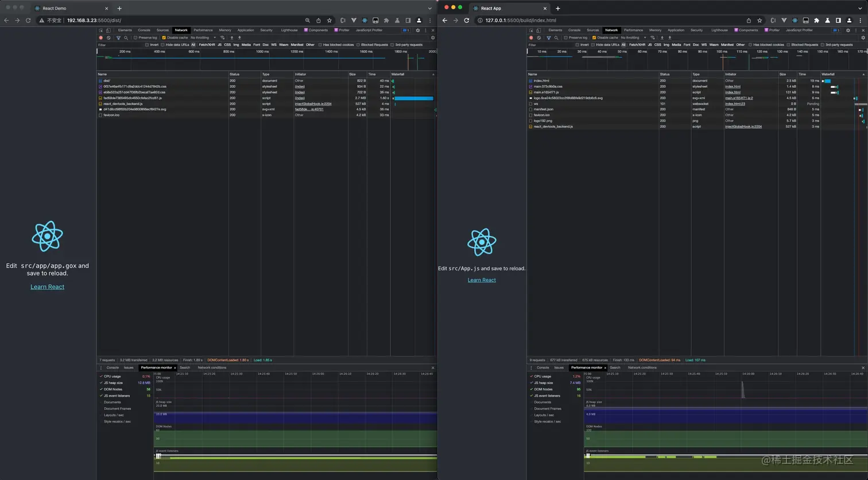Open the Lighthouse tab in right DevTools
This screenshot has height=480, width=868.
719,30
